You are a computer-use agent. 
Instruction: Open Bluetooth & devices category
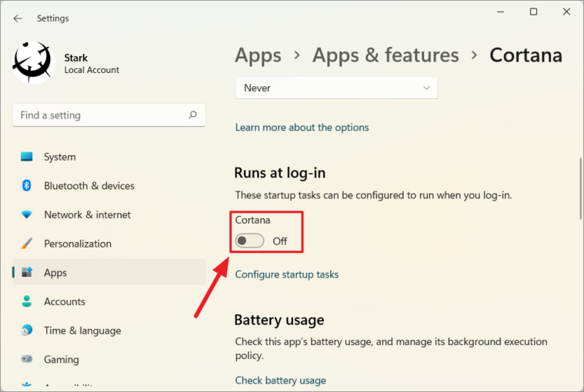tap(109, 185)
